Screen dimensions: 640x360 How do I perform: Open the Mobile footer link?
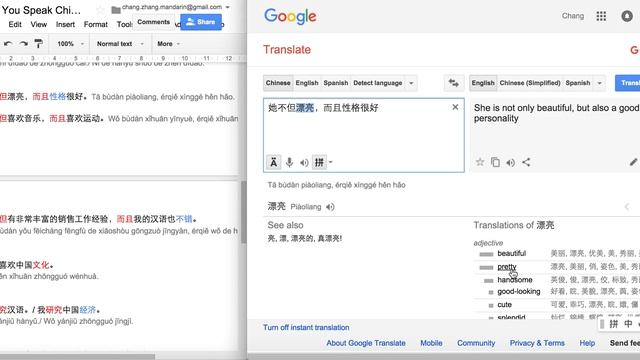pyautogui.click(x=431, y=343)
